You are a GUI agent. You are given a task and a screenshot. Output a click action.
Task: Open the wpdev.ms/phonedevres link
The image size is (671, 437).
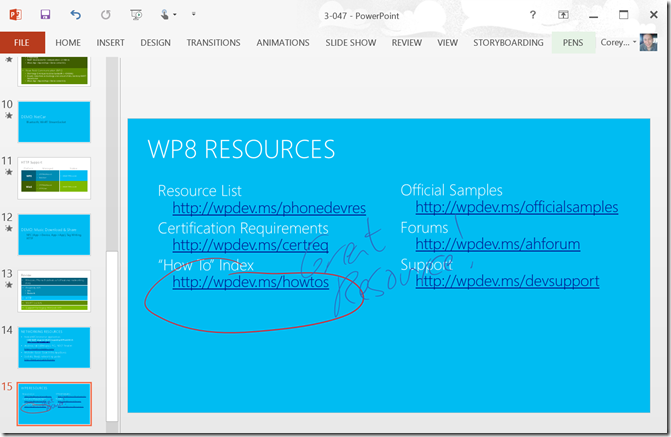coord(269,208)
